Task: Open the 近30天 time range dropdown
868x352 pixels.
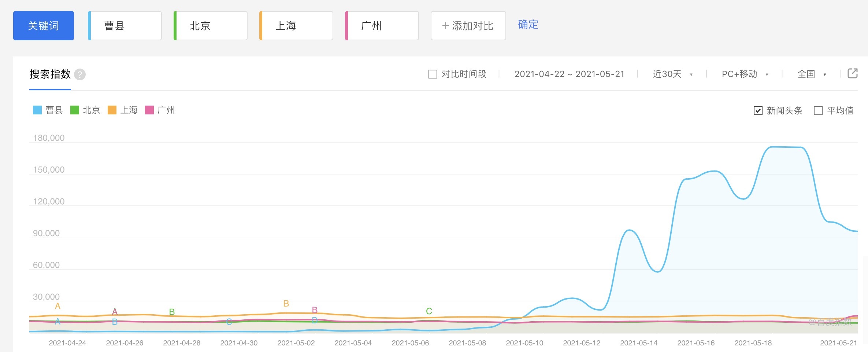Action: pos(672,74)
